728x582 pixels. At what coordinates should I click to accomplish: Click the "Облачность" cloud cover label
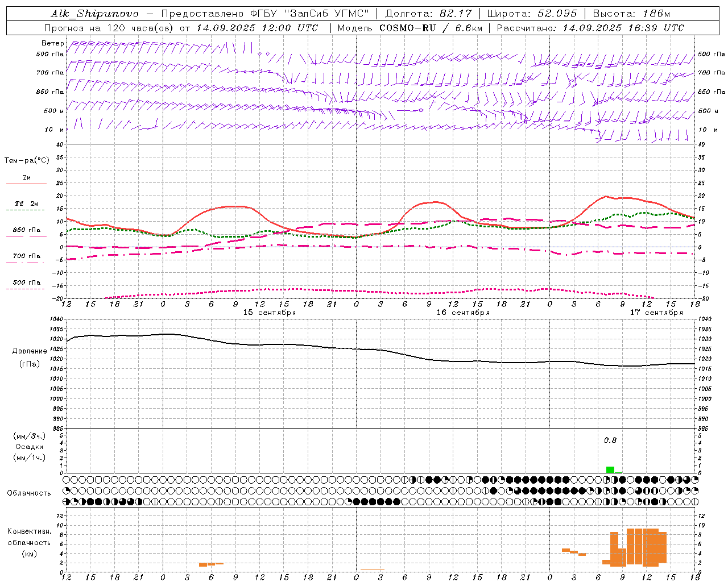tap(29, 493)
